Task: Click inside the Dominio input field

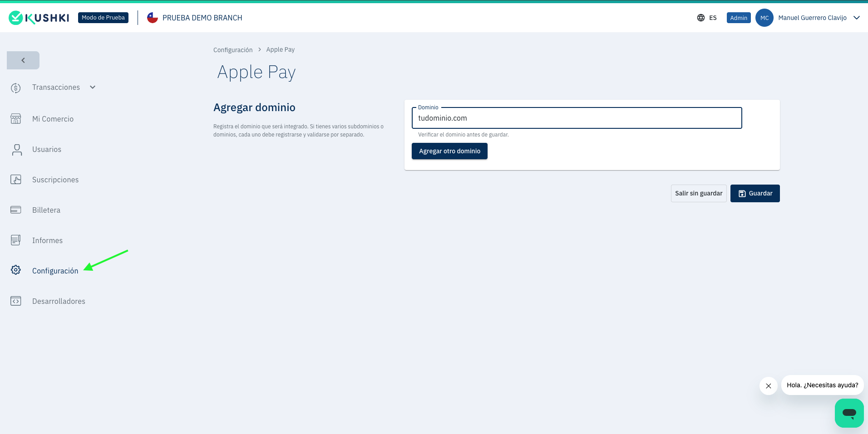Action: [576, 118]
